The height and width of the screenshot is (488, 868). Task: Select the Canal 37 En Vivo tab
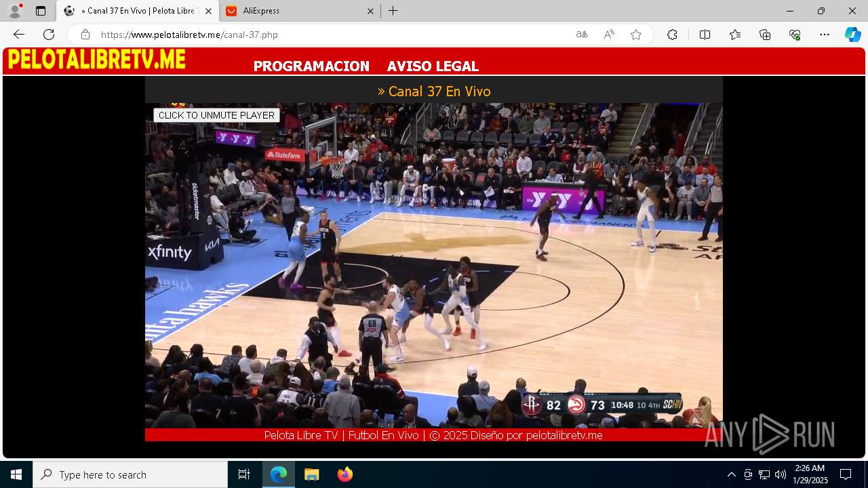pyautogui.click(x=138, y=11)
